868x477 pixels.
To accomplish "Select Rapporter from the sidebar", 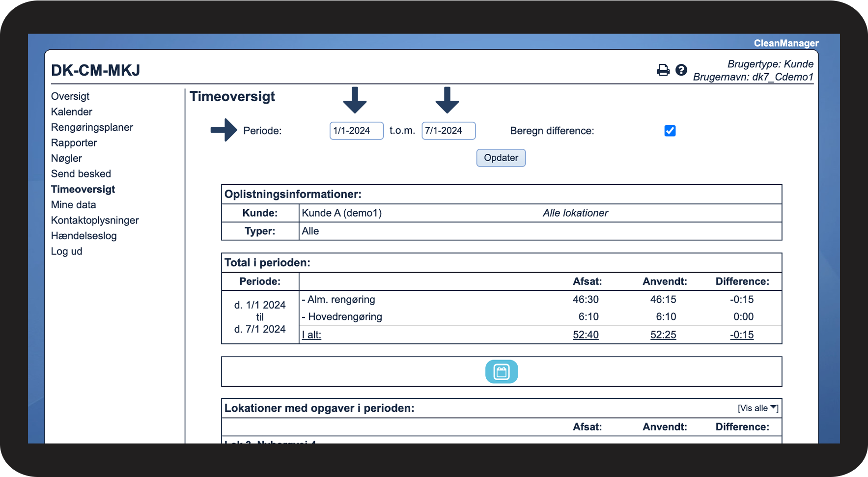I will point(74,143).
